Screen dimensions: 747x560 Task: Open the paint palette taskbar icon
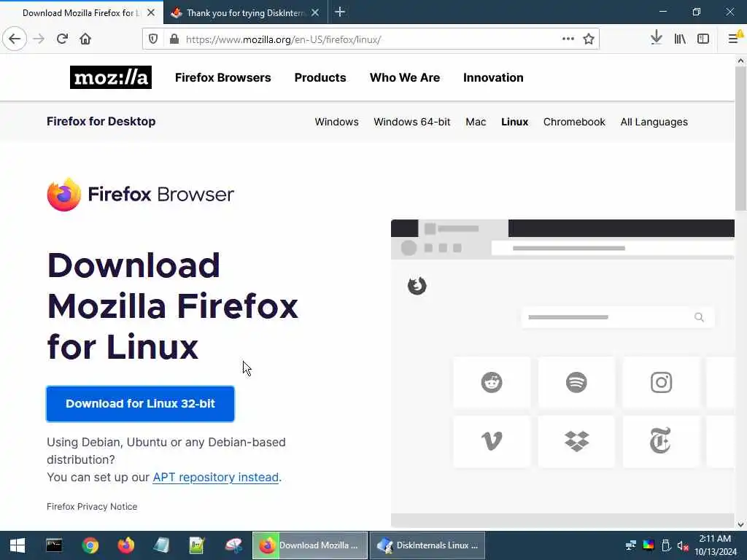pyautogui.click(x=233, y=545)
